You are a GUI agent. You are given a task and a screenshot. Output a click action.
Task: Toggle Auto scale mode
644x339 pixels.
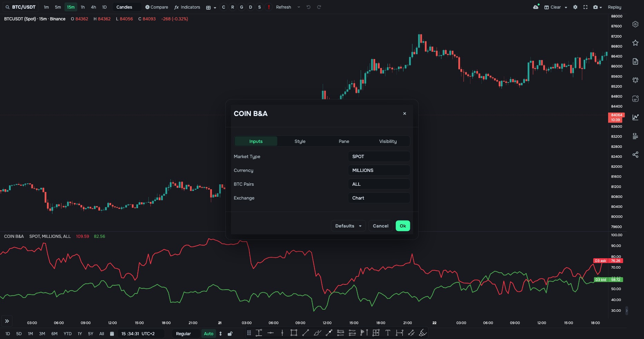point(208,334)
